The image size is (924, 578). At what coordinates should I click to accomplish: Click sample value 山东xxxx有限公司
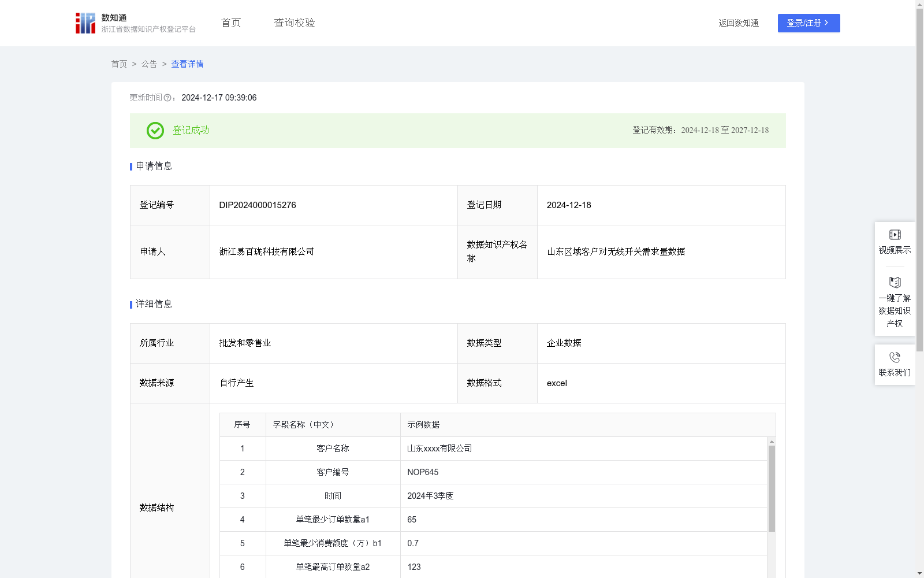(x=439, y=449)
